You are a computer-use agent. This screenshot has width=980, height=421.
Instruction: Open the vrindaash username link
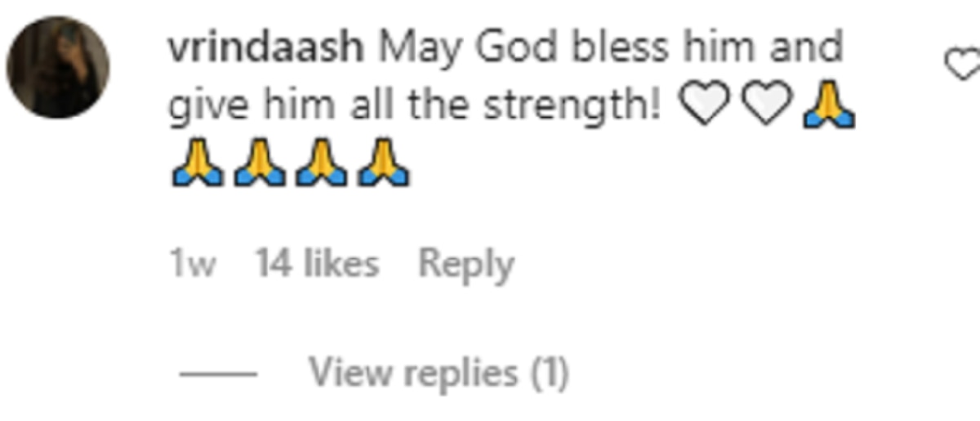(x=265, y=47)
